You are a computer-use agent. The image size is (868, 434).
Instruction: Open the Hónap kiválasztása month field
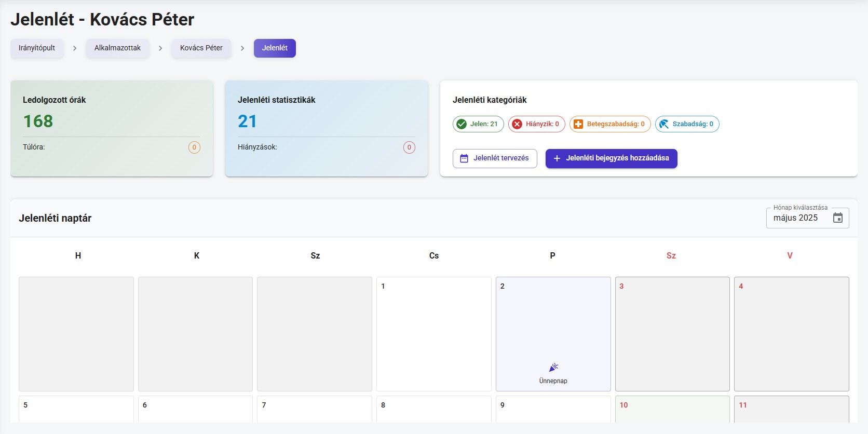(x=799, y=218)
